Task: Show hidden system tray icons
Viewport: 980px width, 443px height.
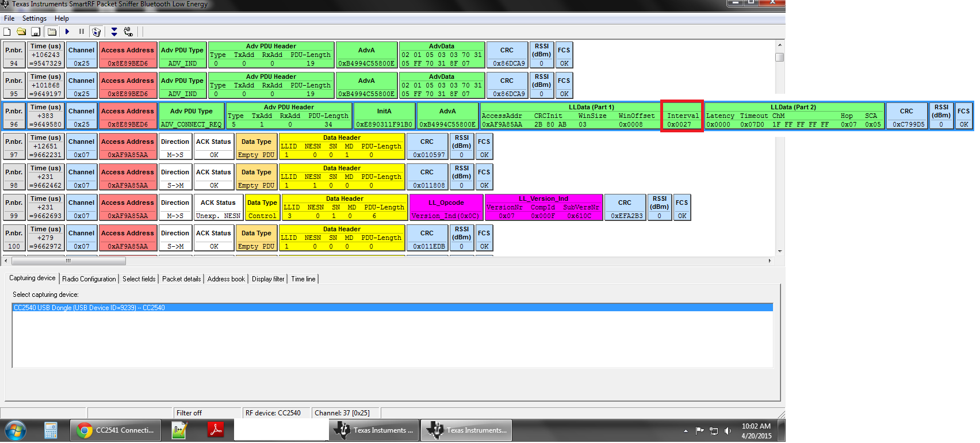Action: click(686, 431)
